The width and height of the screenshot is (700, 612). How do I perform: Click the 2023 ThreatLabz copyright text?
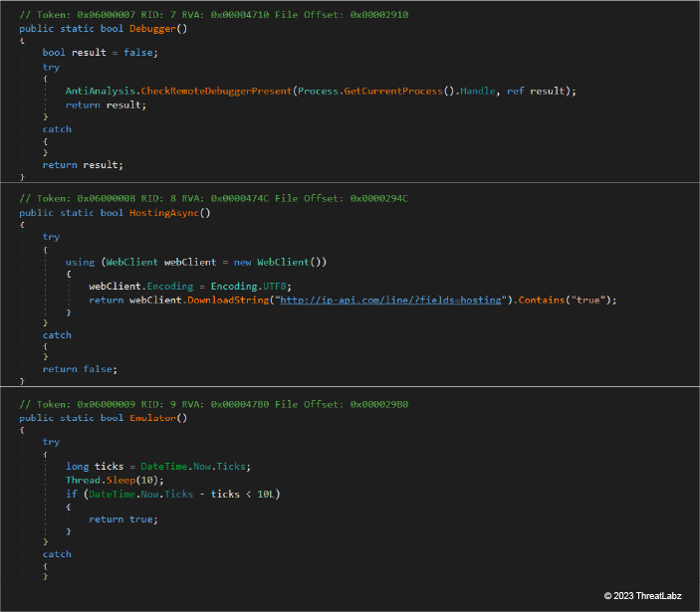click(645, 595)
